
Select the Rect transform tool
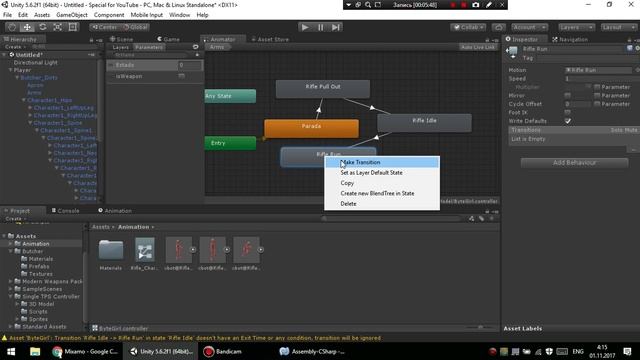(x=73, y=27)
